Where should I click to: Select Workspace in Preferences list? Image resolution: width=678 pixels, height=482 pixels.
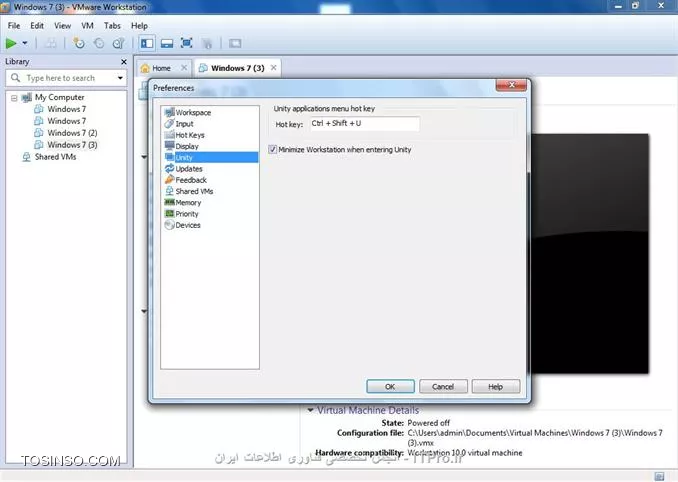coord(193,112)
